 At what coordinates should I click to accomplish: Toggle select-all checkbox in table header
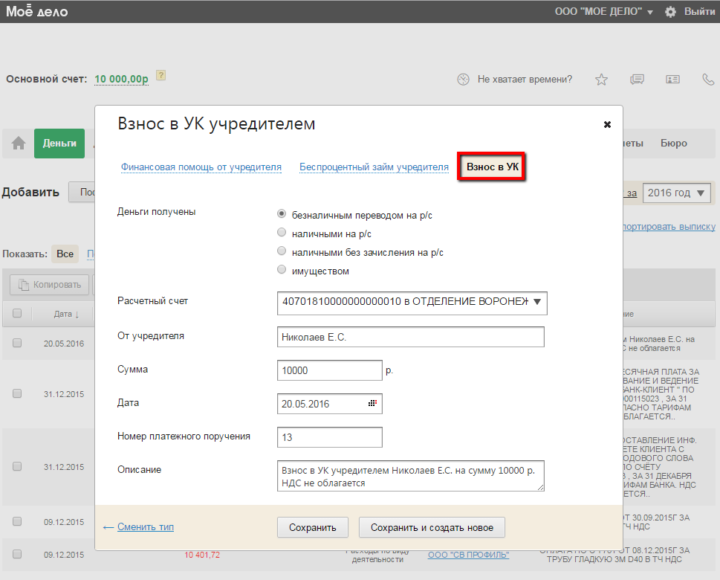click(17, 314)
